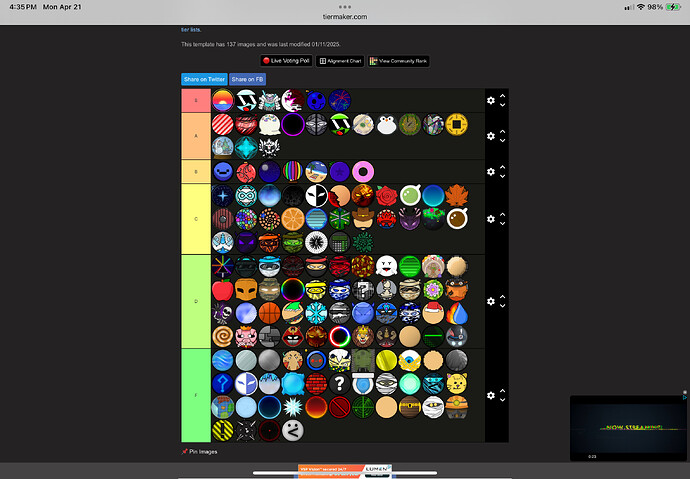Select the coffee cup ball

click(457, 219)
